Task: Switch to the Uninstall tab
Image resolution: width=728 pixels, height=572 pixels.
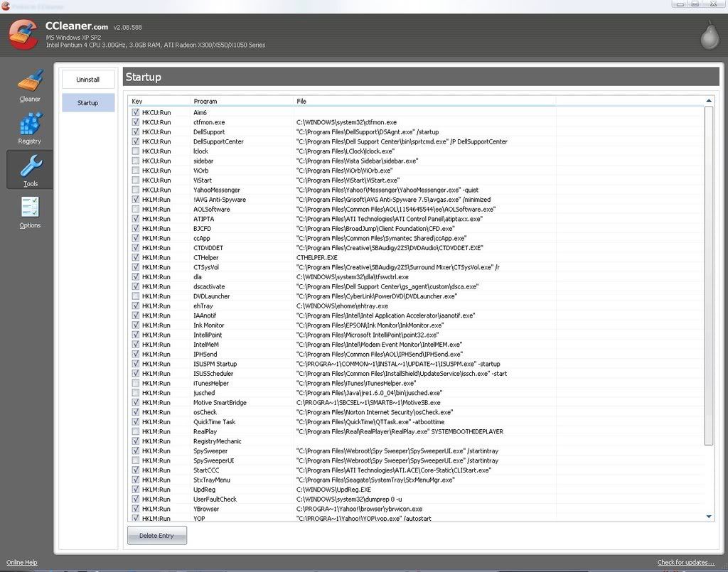Action: point(87,80)
